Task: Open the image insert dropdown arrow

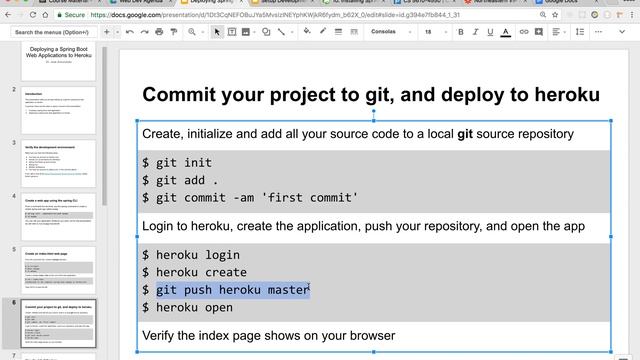Action: pyautogui.click(x=254, y=32)
